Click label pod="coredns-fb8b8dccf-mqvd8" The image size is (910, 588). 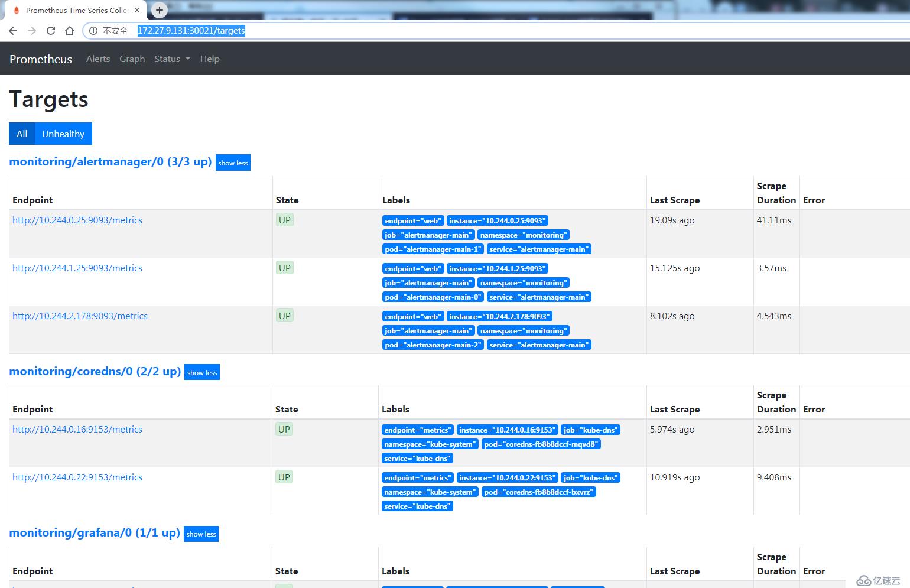click(541, 444)
